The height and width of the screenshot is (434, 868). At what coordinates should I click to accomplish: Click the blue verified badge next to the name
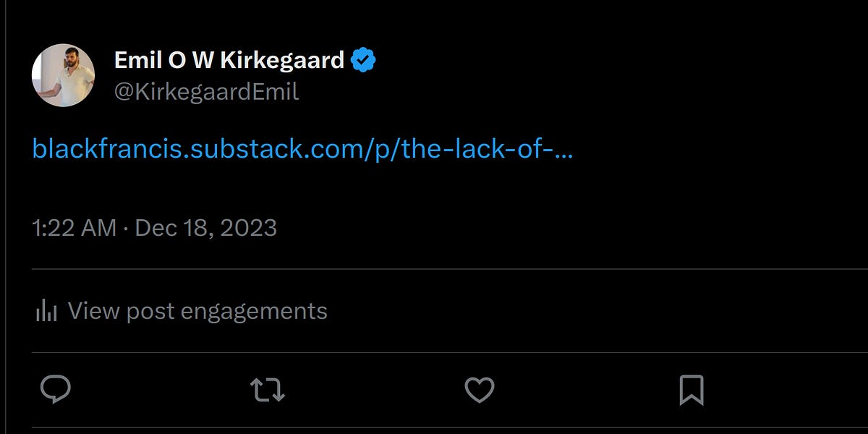tap(363, 60)
